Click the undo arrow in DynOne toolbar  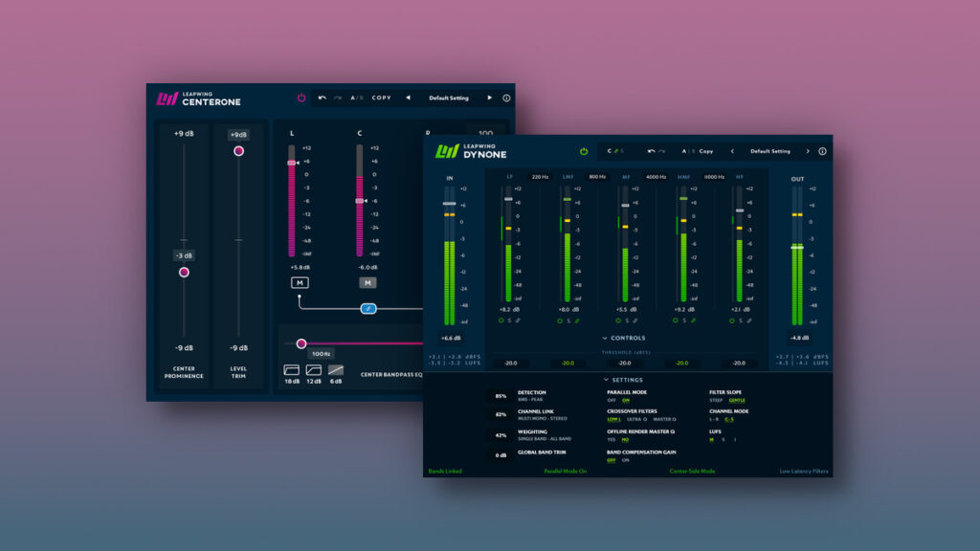point(652,151)
